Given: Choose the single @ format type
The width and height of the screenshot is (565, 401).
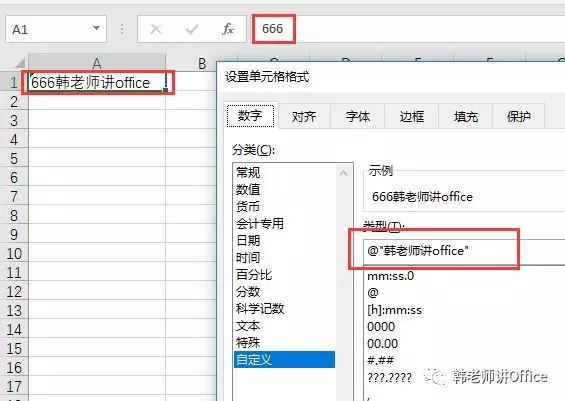Looking at the screenshot, I should point(373,293).
